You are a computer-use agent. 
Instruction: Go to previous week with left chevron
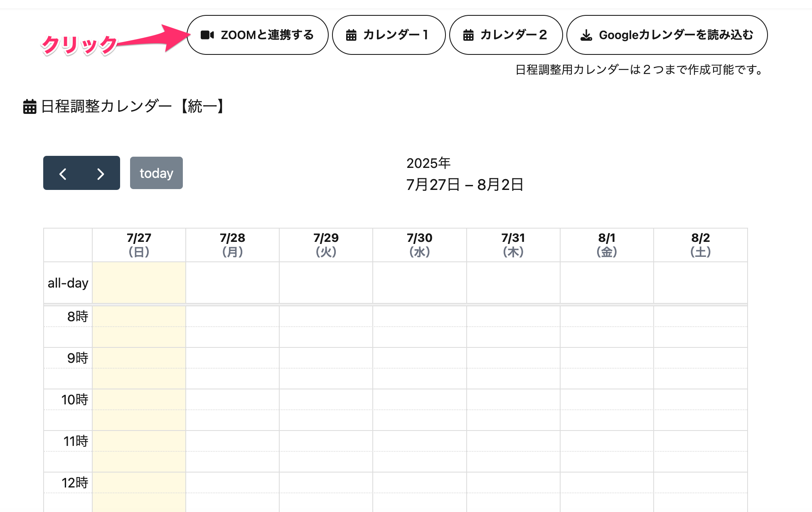click(63, 173)
